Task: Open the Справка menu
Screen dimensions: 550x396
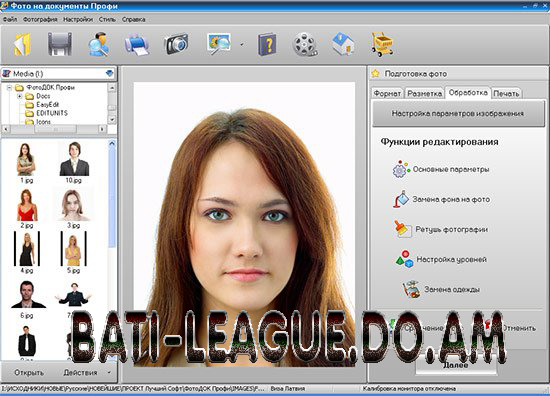Action: [134, 19]
